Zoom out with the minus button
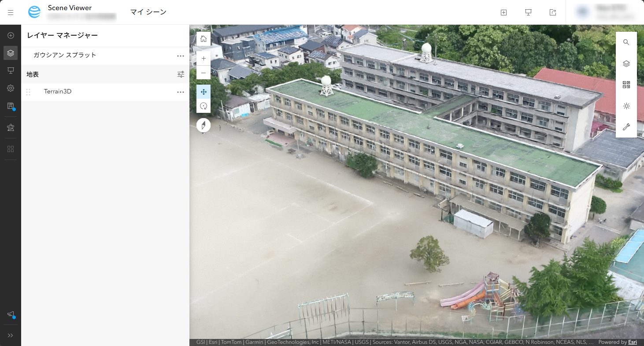Viewport: 644px width, 346px height. click(x=204, y=72)
